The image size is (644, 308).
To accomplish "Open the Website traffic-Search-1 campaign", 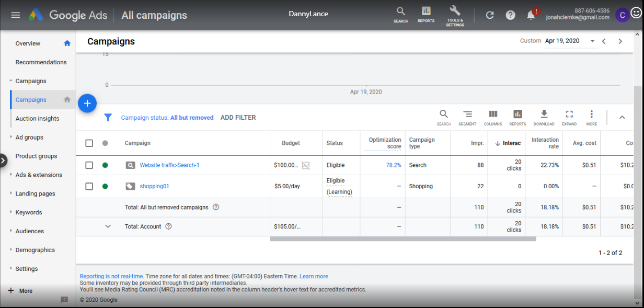I will (169, 165).
